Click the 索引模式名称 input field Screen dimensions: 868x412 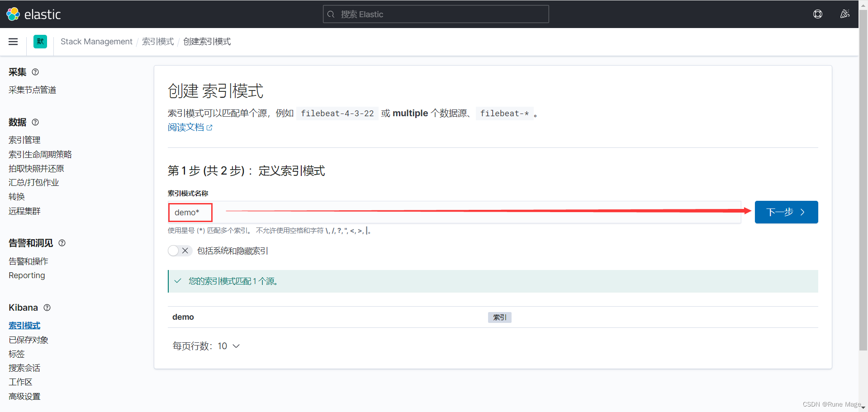coord(455,212)
